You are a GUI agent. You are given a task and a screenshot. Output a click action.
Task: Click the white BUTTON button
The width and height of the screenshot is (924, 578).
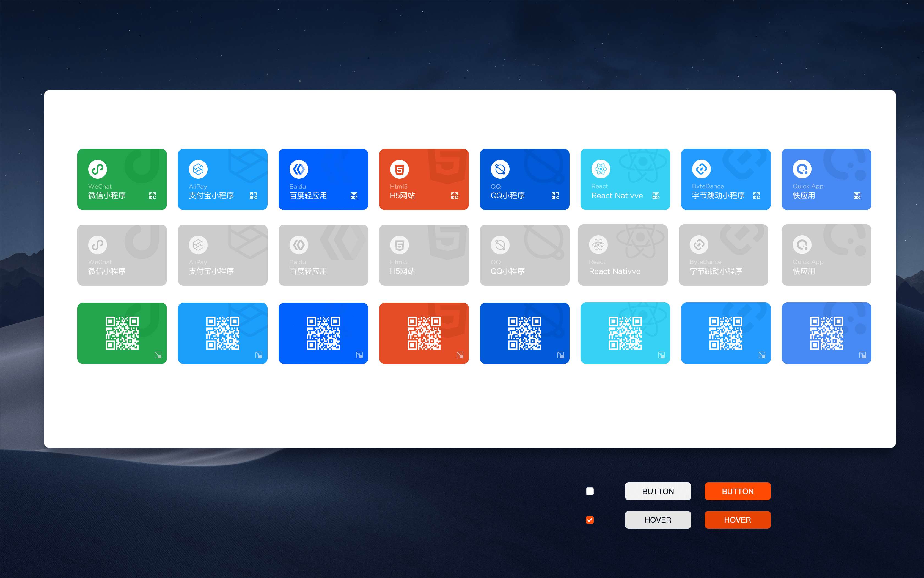(658, 491)
